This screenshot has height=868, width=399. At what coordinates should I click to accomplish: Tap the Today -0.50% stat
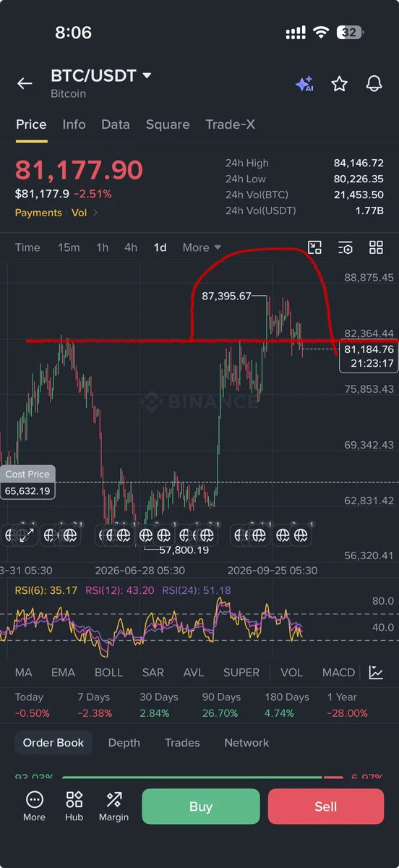pyautogui.click(x=33, y=705)
